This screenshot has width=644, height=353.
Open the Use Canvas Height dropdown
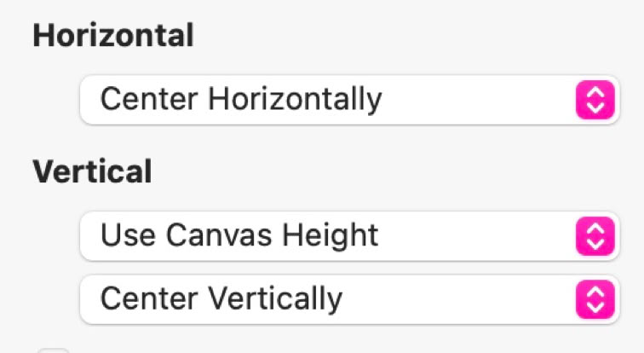tap(349, 235)
